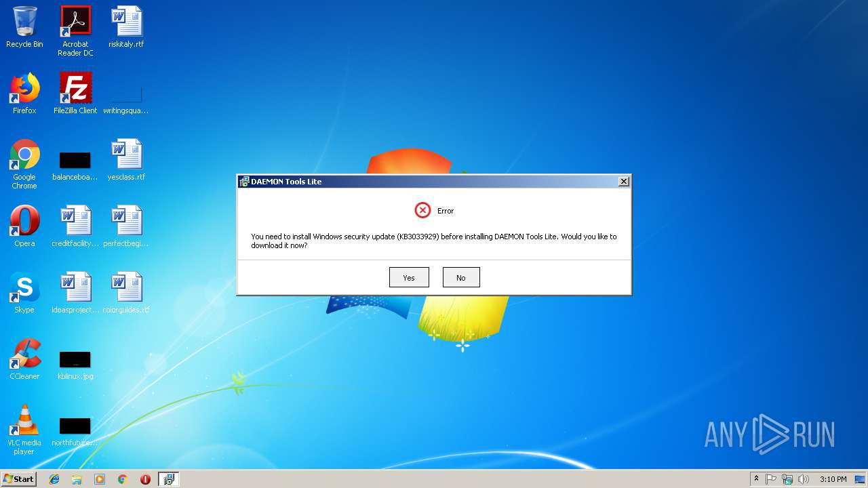Click the network status tray icon
The height and width of the screenshot is (488, 868).
[787, 479]
